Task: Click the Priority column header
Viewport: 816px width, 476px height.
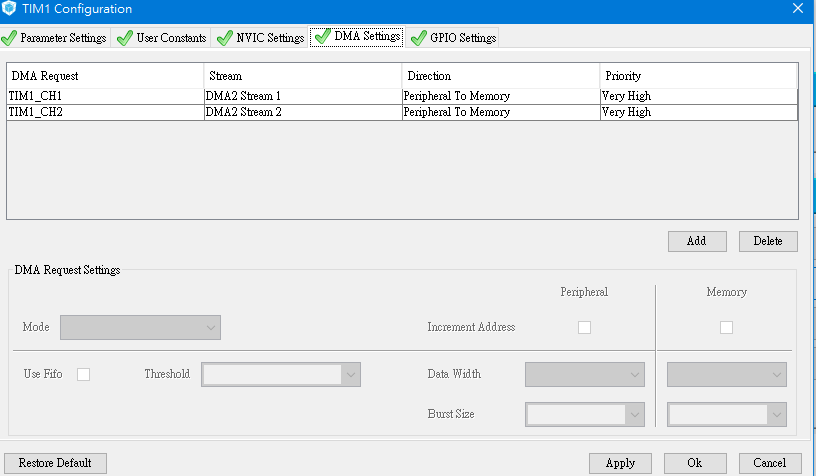Action: point(698,76)
